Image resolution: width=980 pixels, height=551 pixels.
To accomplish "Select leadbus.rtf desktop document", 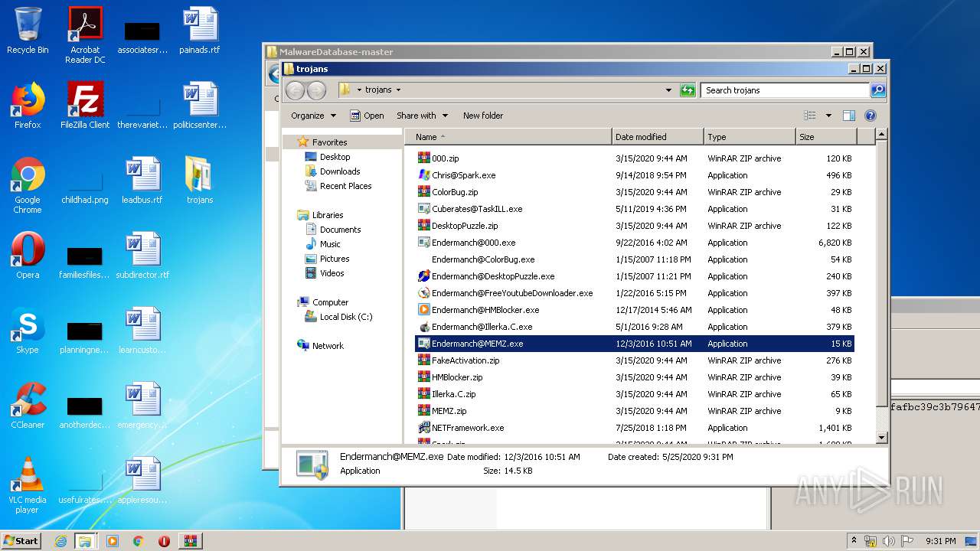I will click(142, 181).
